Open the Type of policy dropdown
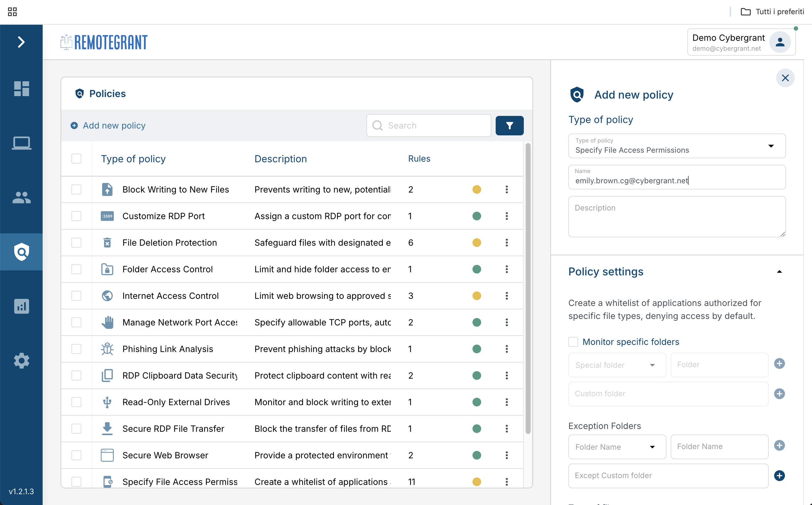812x505 pixels. point(677,146)
